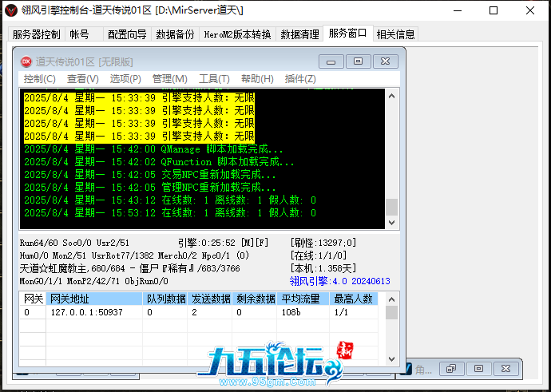This screenshot has width=551, height=392.
Task: Maximize the 道天传说01区 inner window
Action: pyautogui.click(x=358, y=61)
